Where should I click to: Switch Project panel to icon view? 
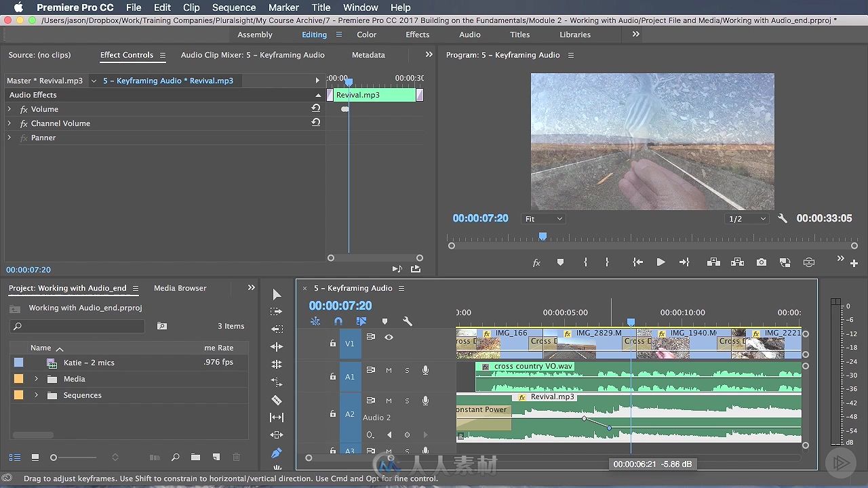(x=35, y=457)
